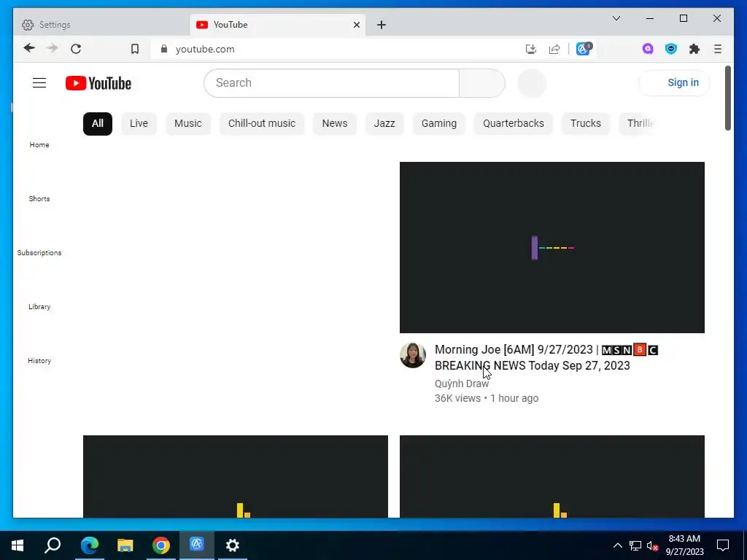Screen dimensions: 747x560
Task: Click the Morning Joe video title
Action: [546, 357]
